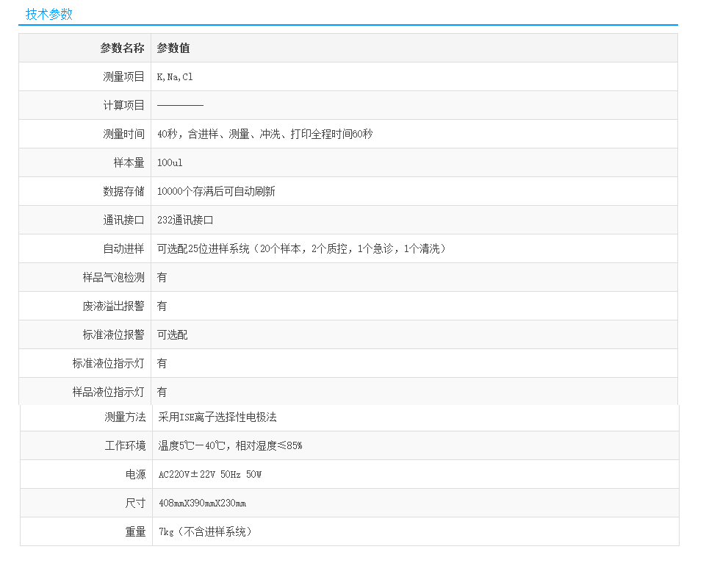Click the K,Na,Cl value cell
This screenshot has height=588, width=720.
point(175,76)
